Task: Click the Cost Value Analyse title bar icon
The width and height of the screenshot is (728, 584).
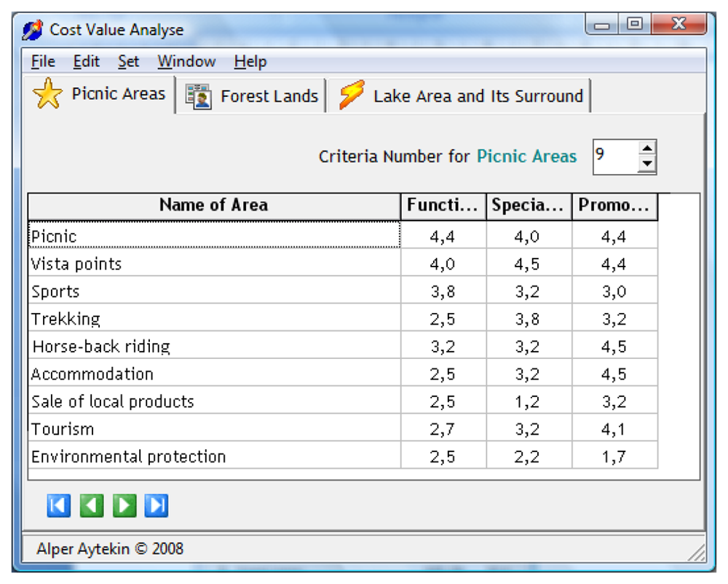Action: tap(33, 31)
